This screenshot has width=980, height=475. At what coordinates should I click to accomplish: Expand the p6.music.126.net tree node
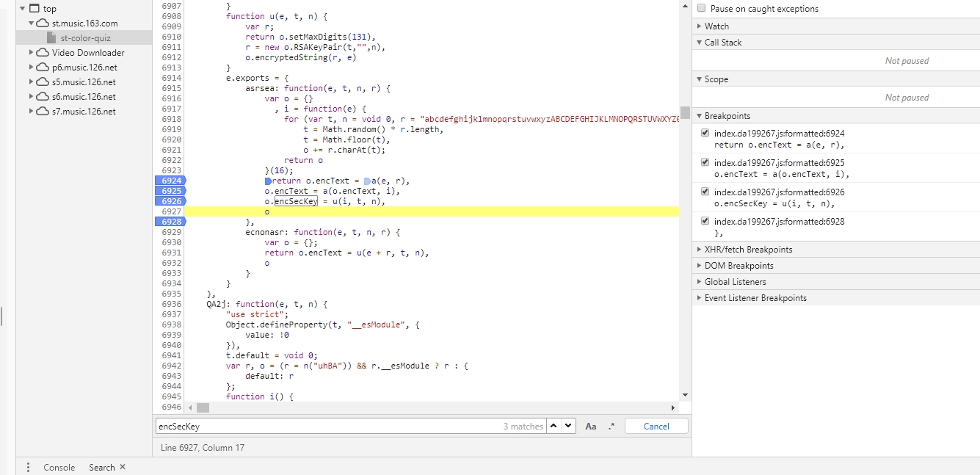32,68
